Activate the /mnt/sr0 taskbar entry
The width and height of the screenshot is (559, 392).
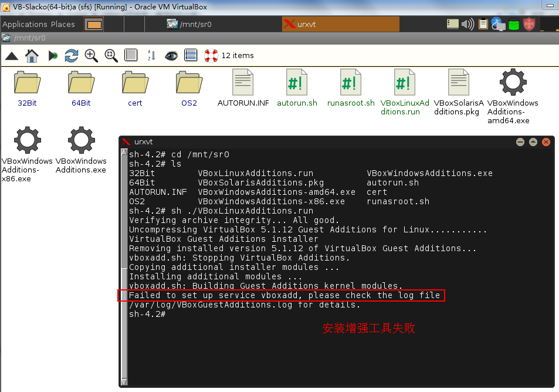point(189,24)
